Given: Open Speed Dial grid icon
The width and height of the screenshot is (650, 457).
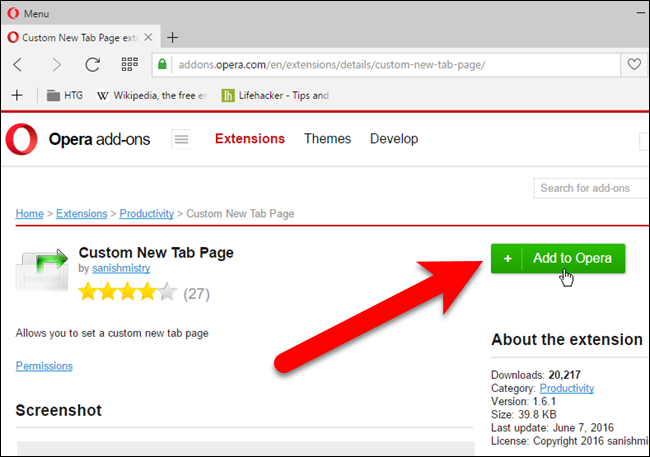Looking at the screenshot, I should coord(129,64).
